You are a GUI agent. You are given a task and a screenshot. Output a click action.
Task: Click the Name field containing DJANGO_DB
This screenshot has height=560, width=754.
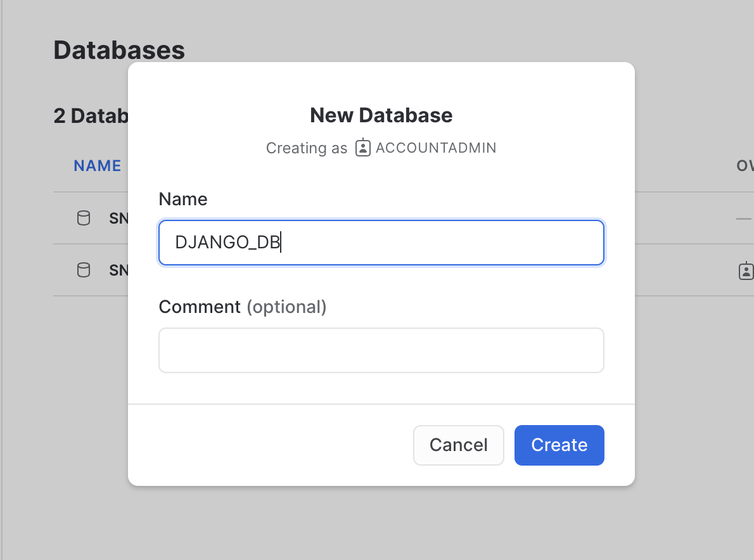[x=380, y=243]
